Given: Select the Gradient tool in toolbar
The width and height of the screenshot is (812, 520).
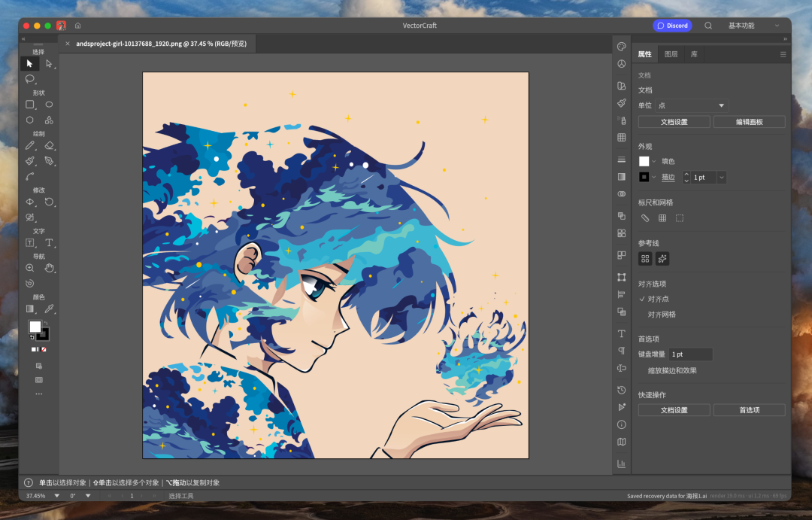Looking at the screenshot, I should click(29, 309).
